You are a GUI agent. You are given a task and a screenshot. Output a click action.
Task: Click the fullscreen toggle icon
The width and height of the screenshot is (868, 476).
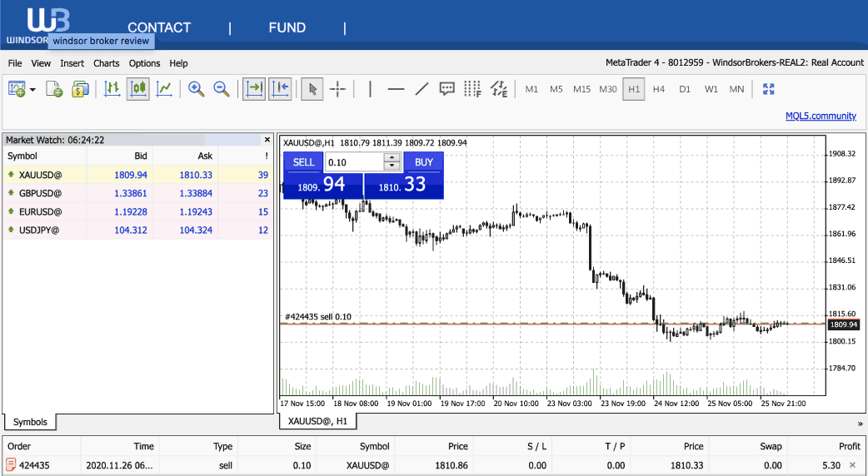(x=768, y=88)
